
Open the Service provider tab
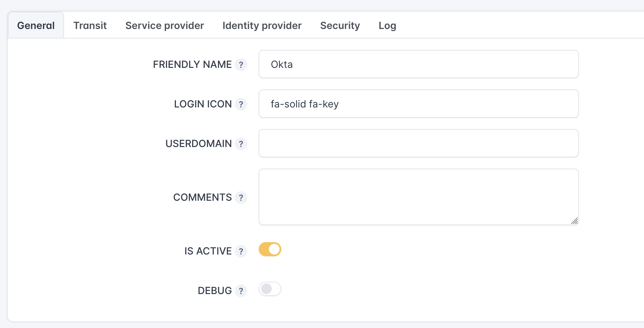165,25
